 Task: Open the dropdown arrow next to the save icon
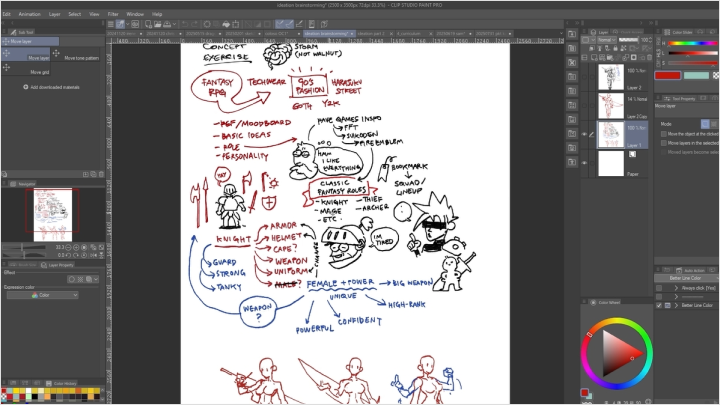(174, 24)
